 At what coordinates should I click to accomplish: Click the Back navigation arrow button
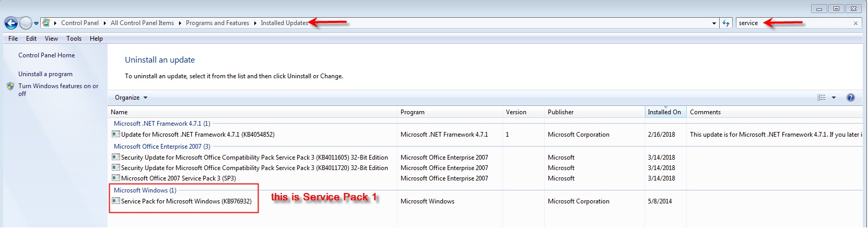pyautogui.click(x=11, y=23)
